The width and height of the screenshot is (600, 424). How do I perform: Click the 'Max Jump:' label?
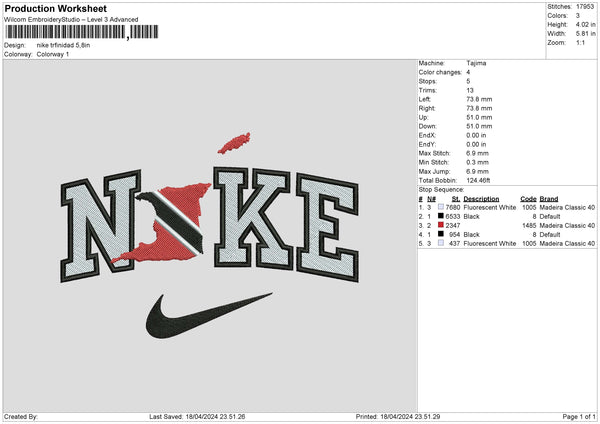[434, 171]
